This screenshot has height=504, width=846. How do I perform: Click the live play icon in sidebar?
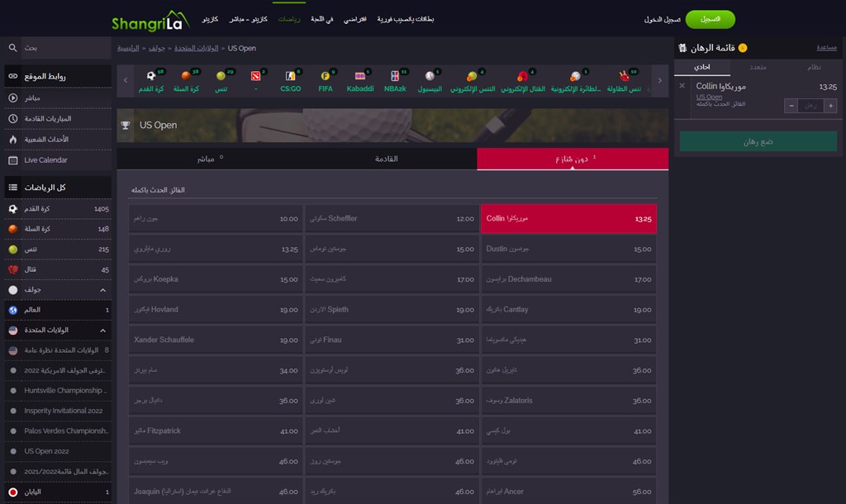13,98
